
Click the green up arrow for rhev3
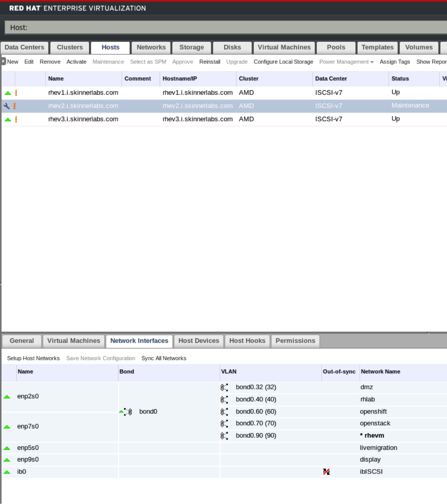pos(8,119)
